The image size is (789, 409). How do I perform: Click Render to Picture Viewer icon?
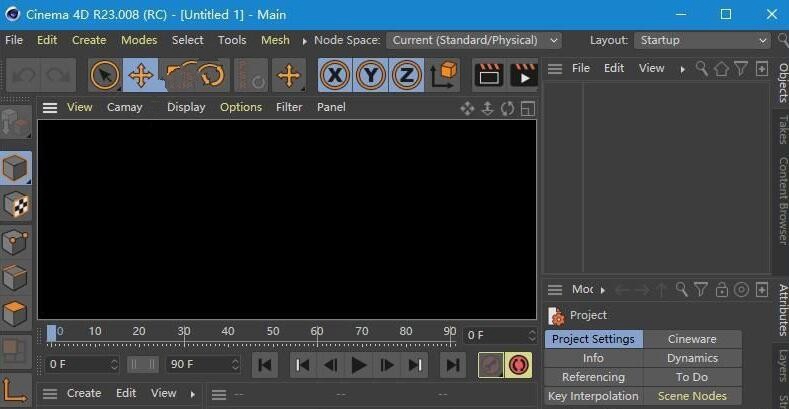[x=523, y=75]
